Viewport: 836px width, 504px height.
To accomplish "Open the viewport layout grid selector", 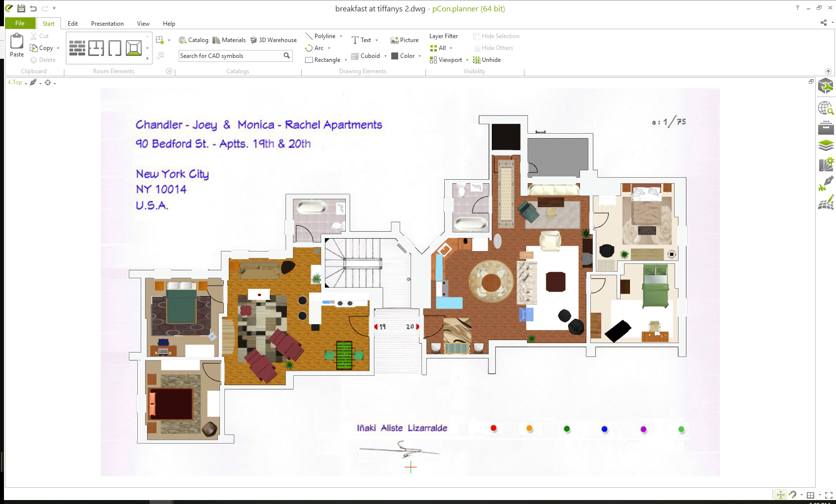I will click(x=810, y=495).
